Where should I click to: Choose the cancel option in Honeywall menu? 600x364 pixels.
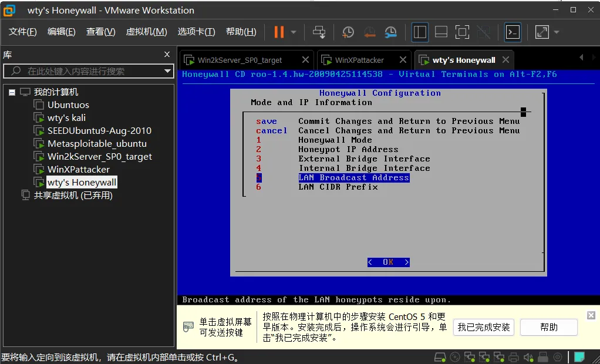[x=271, y=130]
